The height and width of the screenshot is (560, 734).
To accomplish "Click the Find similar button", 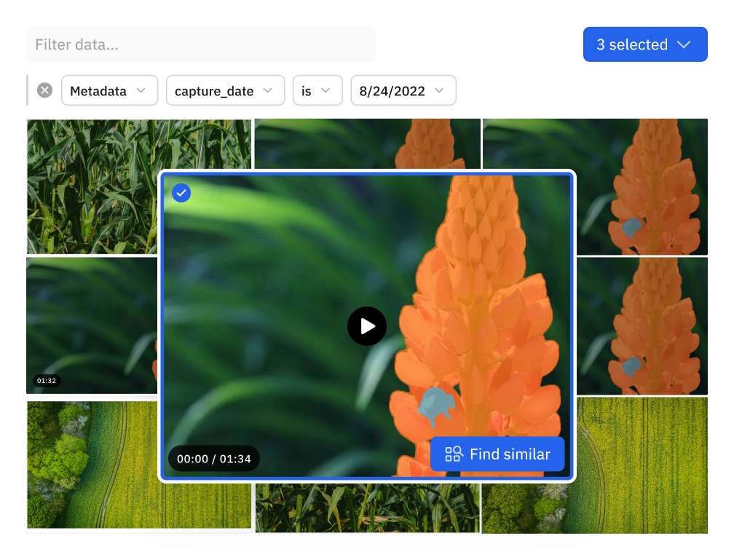I will point(497,454).
